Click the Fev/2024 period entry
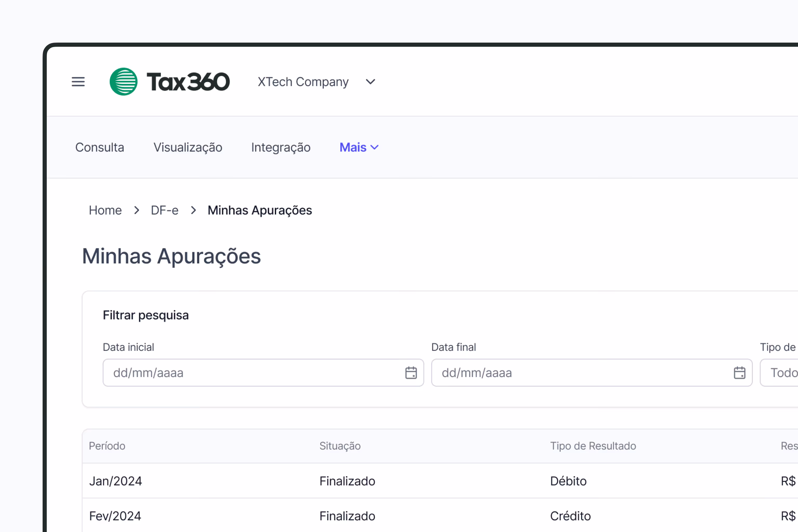 click(115, 516)
